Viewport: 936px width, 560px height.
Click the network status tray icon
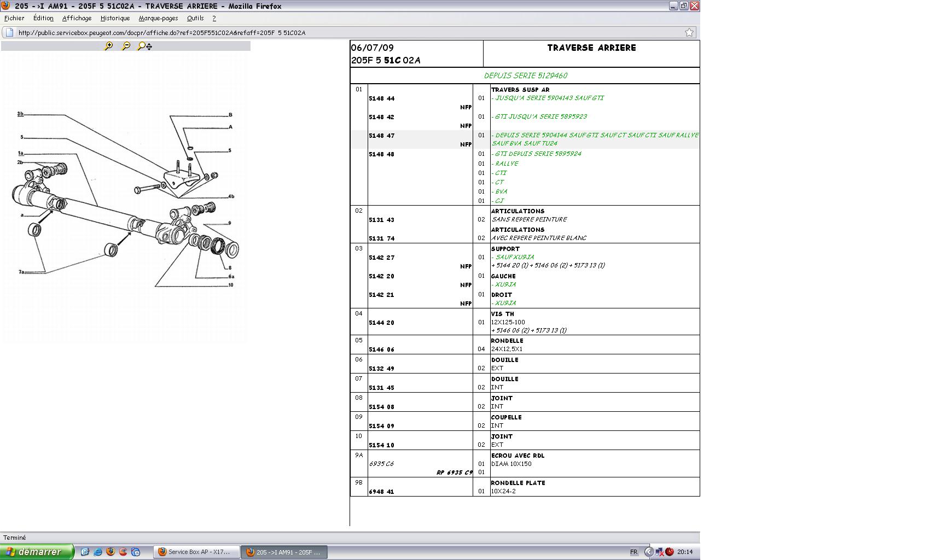click(x=660, y=552)
